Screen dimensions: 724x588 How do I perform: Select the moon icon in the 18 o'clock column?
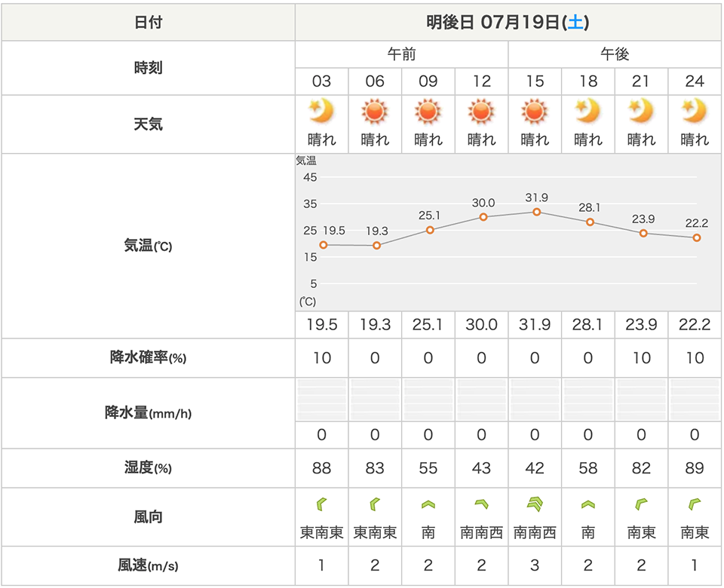click(588, 112)
